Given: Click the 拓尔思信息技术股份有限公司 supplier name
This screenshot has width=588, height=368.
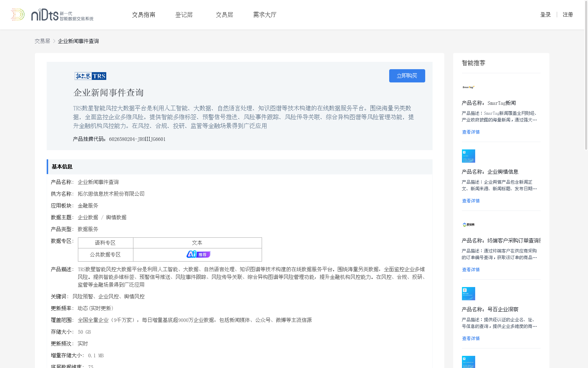Looking at the screenshot, I should coord(111,194).
